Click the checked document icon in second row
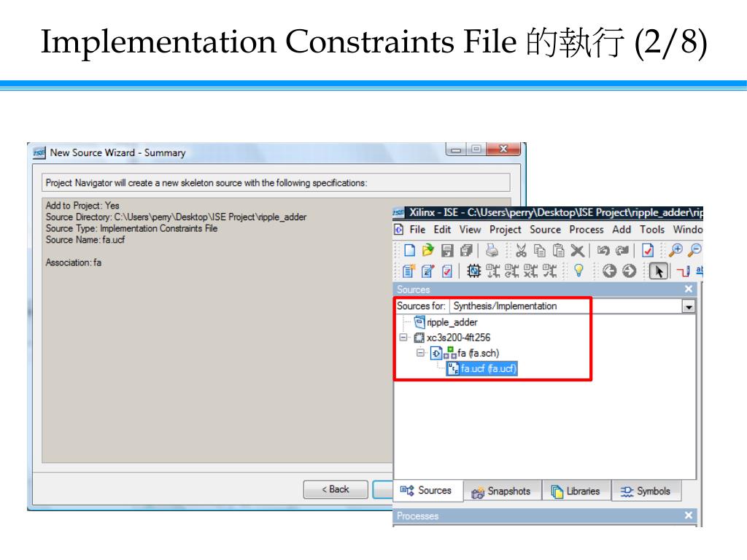This screenshot has height=560, width=747. pos(447,271)
